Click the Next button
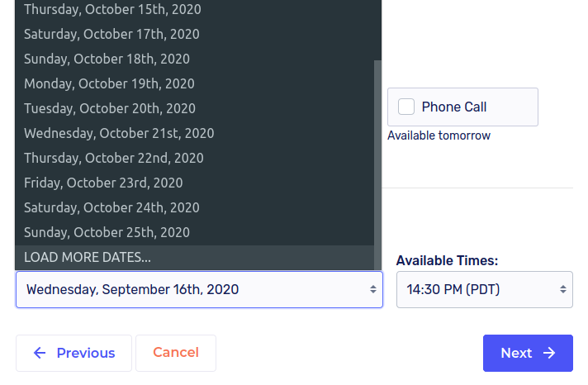The height and width of the screenshot is (385, 588). 527,353
